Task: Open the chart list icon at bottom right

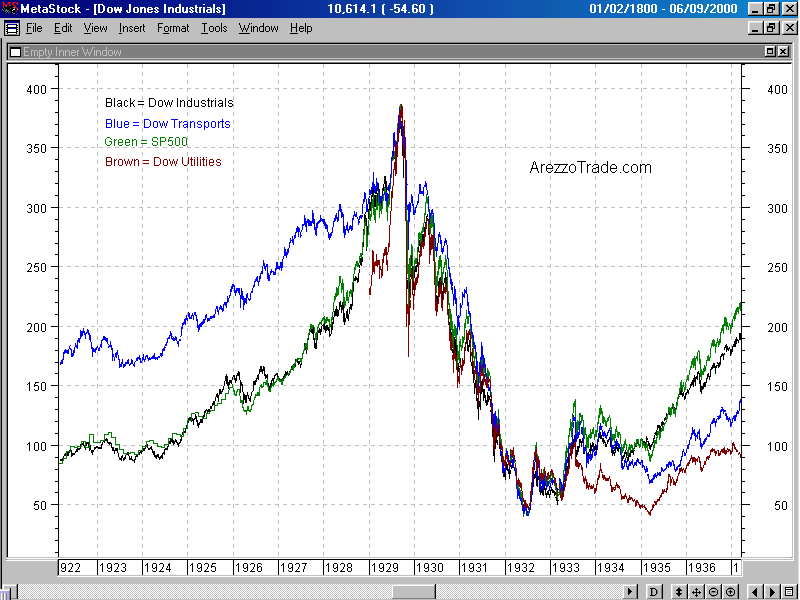Action: (788, 592)
